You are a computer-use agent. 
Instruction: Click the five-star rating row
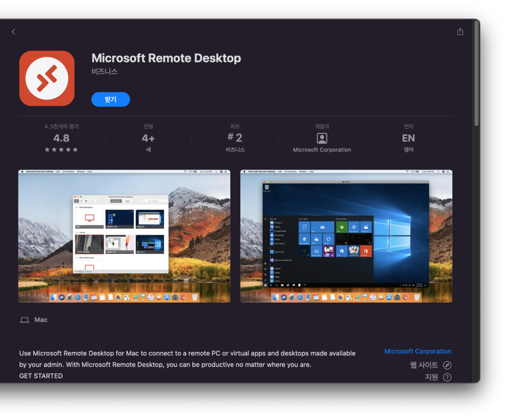coord(61,150)
